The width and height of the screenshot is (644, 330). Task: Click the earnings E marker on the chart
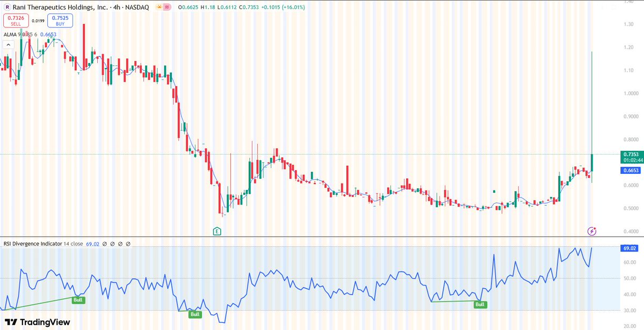coord(217,231)
